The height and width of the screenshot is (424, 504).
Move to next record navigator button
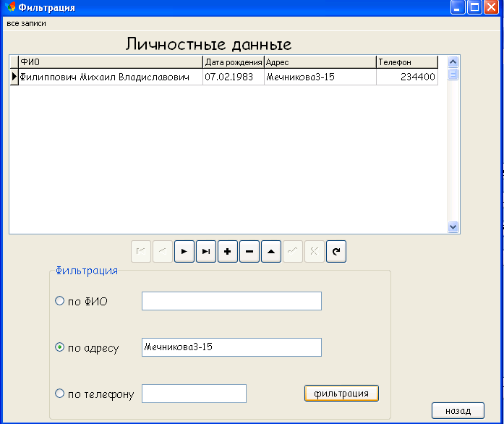click(x=184, y=251)
